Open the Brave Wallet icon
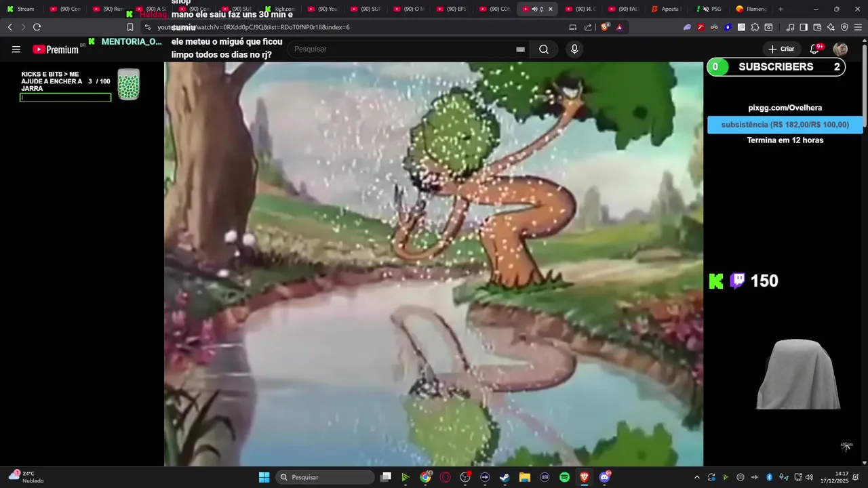The image size is (868, 488). 817,27
